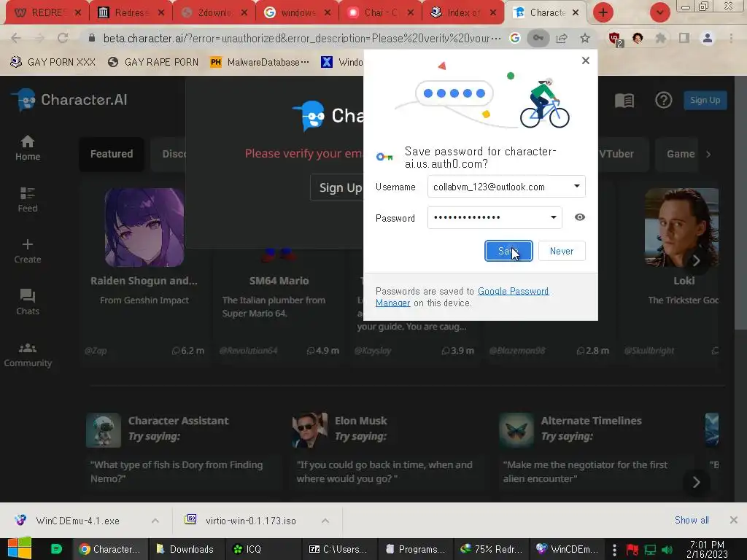Screen dimensions: 747x560
Task: Open the Chrome profile avatar icon
Action: point(708,38)
